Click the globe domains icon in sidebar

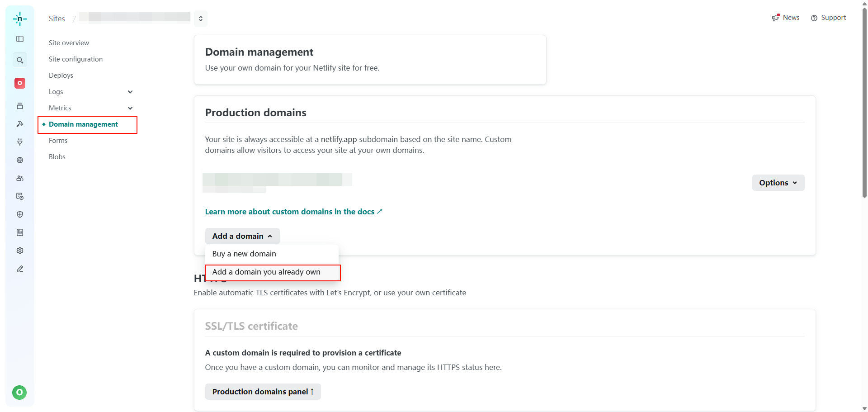click(x=20, y=160)
